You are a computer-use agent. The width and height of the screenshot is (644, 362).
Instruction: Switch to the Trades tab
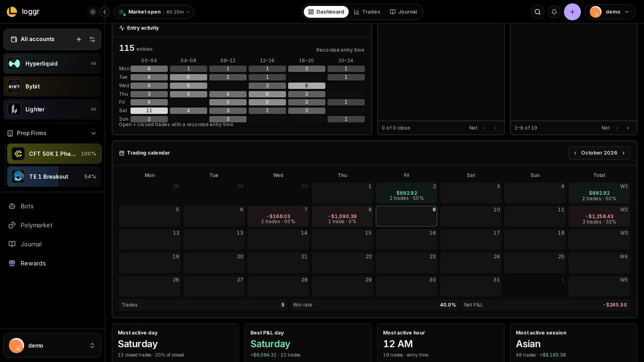click(x=367, y=12)
